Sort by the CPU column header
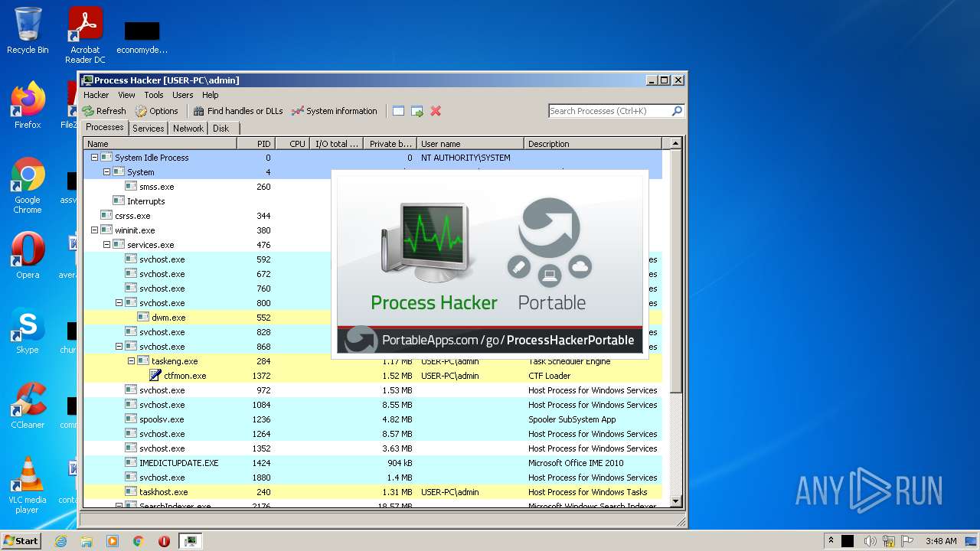Image resolution: width=980 pixels, height=551 pixels. (x=293, y=144)
